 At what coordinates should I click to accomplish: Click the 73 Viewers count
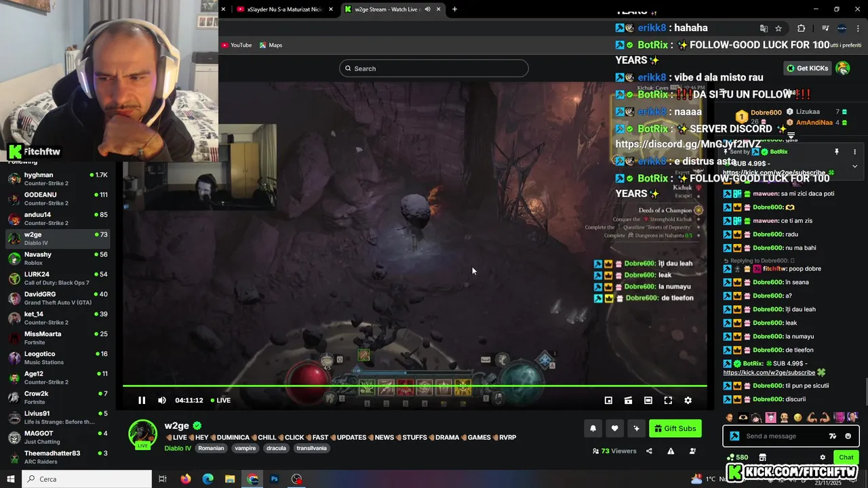(614, 451)
